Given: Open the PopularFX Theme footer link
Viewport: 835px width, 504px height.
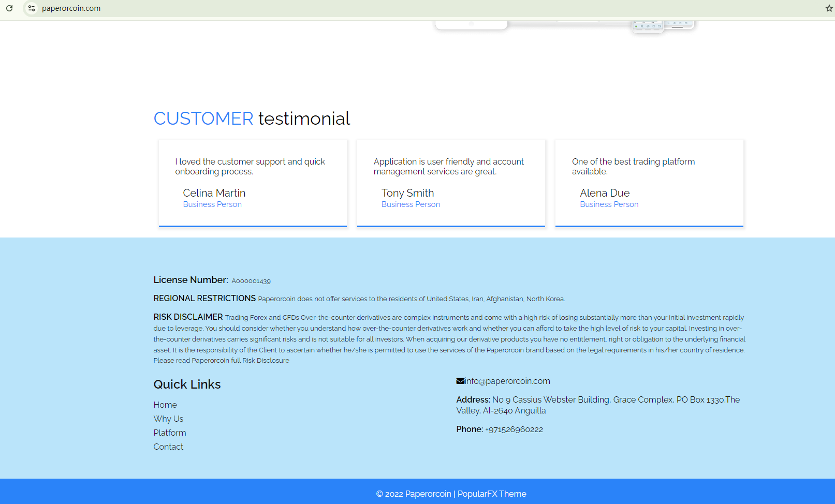Looking at the screenshot, I should [x=492, y=494].
